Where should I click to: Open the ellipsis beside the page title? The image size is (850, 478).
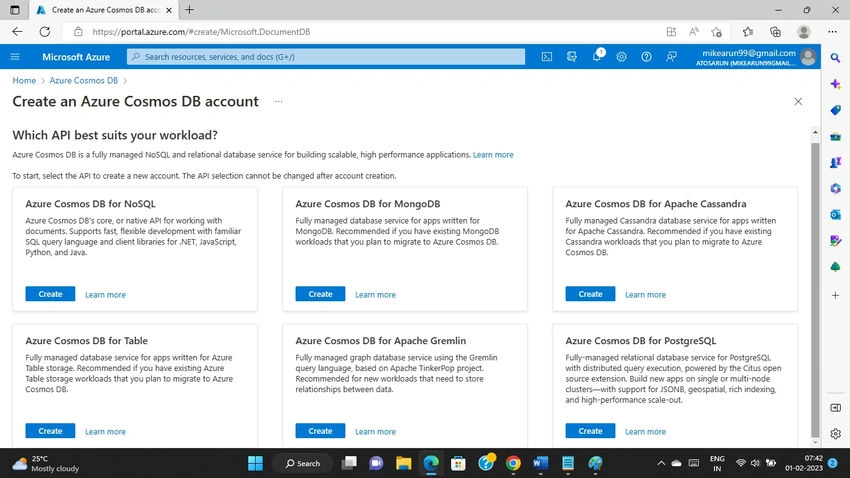[x=278, y=101]
